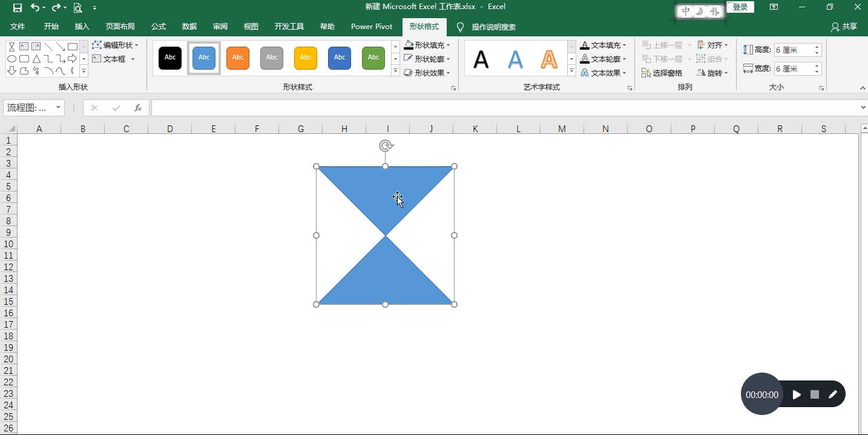
Task: Open the Text Outline (文本轮廓) dropdown
Action: pyautogui.click(x=603, y=59)
